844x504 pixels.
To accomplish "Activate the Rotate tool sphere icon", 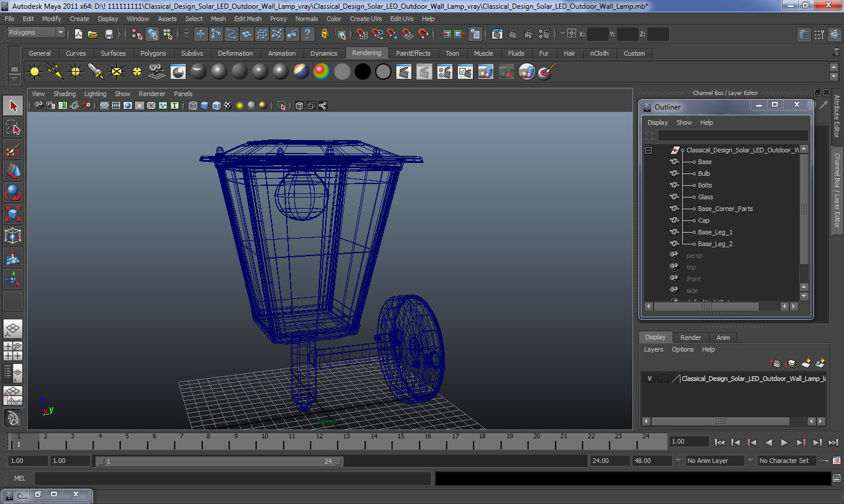I will (13, 192).
